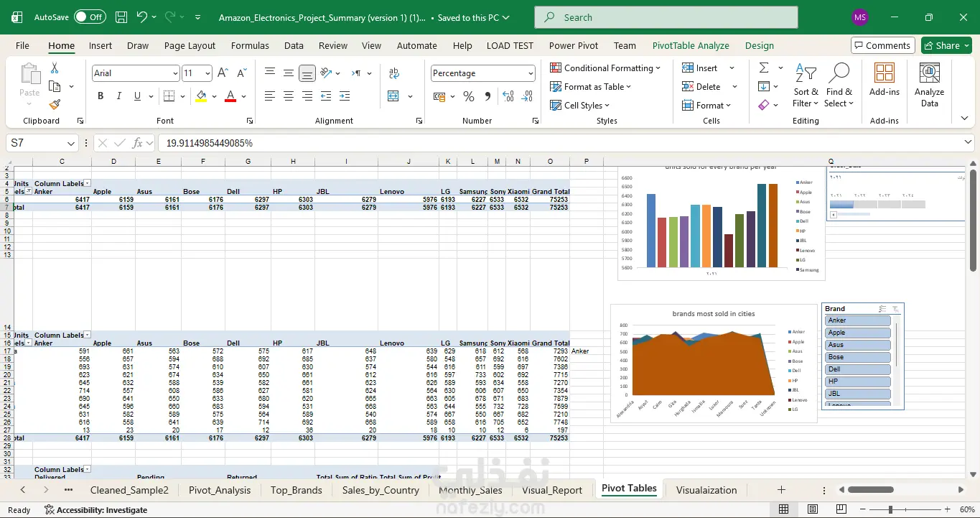This screenshot has width=980, height=518.
Task: Click the AutoSum sigma icon
Action: click(764, 68)
